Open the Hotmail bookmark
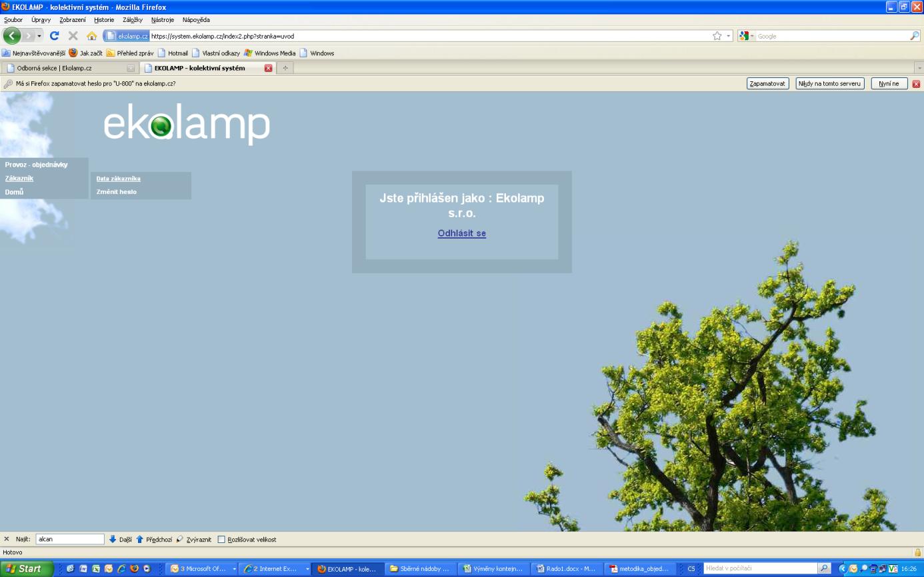The width and height of the screenshot is (924, 577). 173,53
